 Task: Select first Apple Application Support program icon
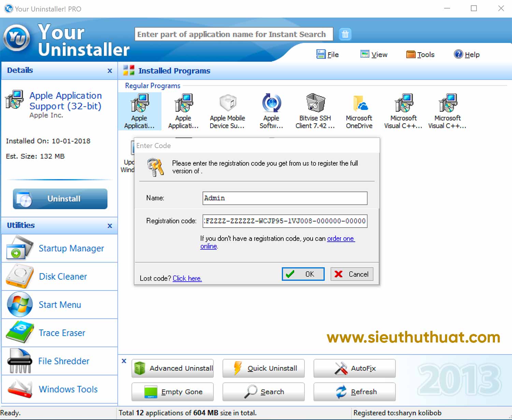pos(140,111)
